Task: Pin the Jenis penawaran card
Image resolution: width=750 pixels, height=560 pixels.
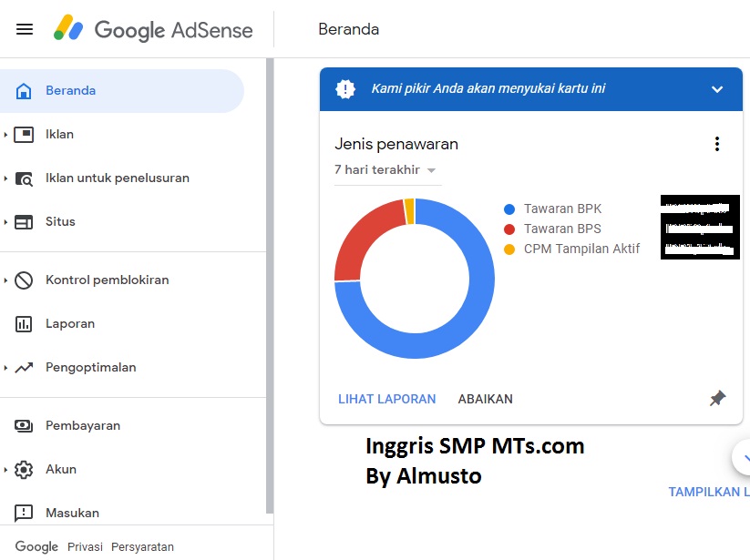Action: point(717,398)
